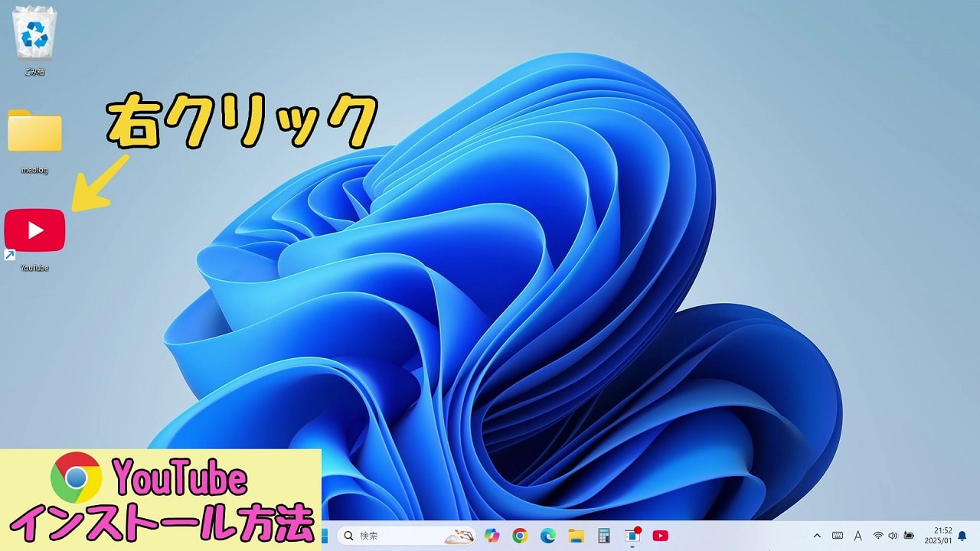Open the taskbar app with red badge
Viewport: 980px width, 551px height.
(632, 536)
